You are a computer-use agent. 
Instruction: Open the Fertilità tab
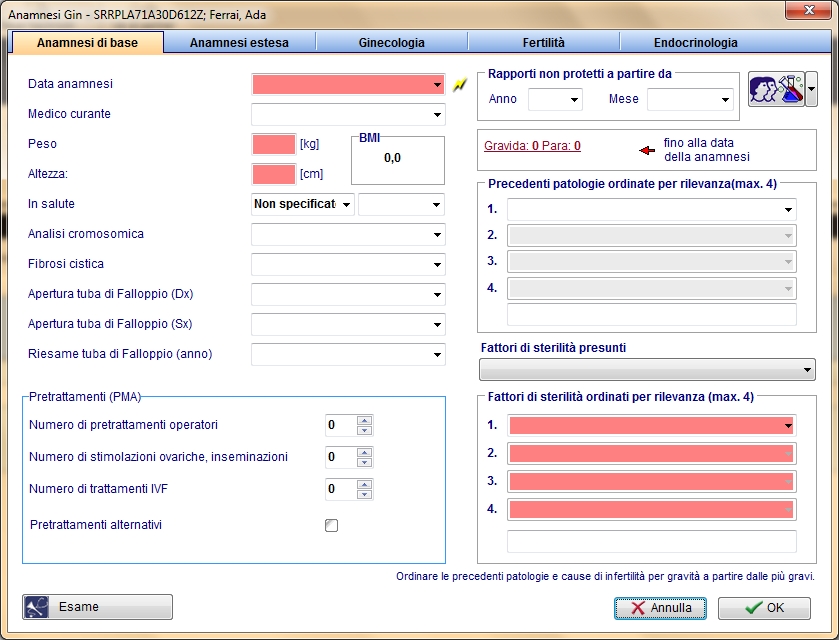544,43
